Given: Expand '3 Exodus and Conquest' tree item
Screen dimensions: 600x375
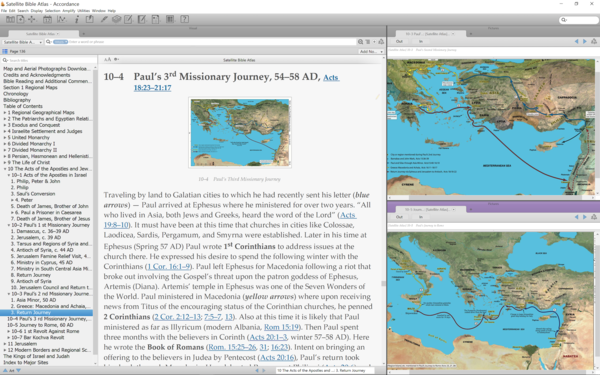Looking at the screenshot, I should coord(5,125).
